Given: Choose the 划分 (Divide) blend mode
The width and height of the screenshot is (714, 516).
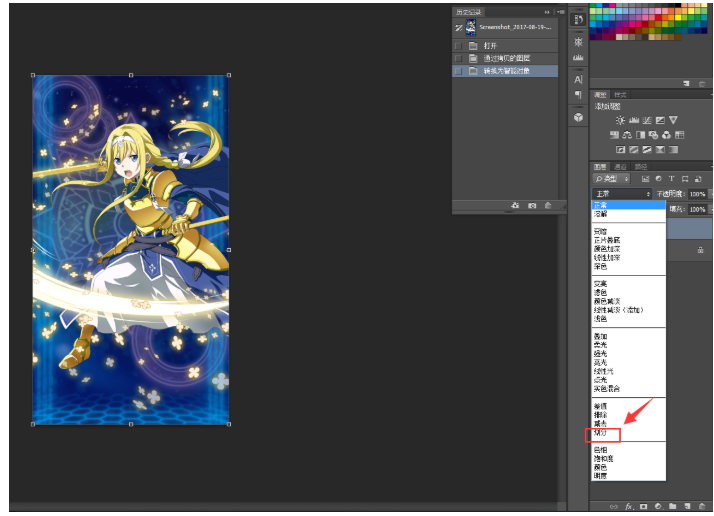Looking at the screenshot, I should (x=603, y=435).
